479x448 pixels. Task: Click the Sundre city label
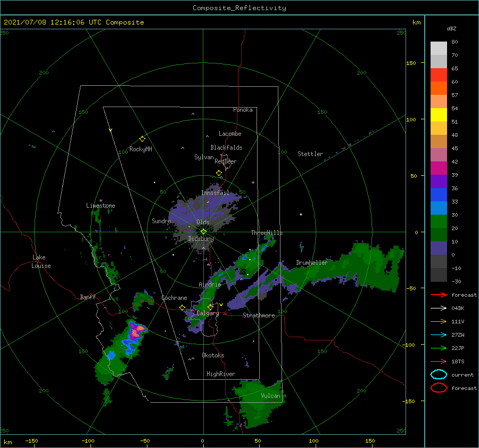tap(161, 221)
